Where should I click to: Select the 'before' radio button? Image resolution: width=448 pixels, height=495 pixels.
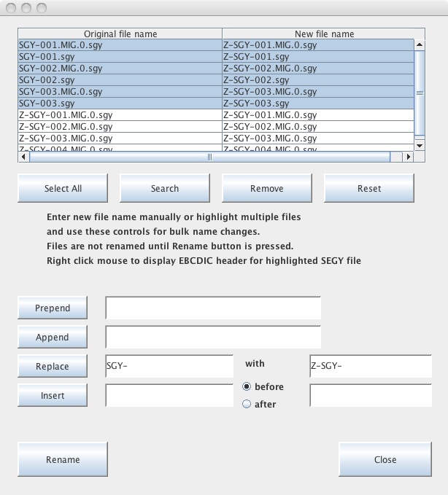(247, 387)
